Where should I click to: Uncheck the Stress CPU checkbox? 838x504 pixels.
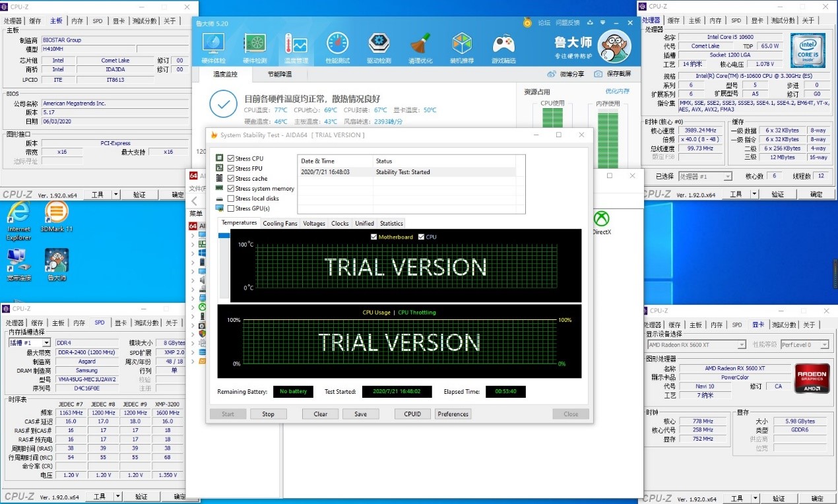coord(231,158)
